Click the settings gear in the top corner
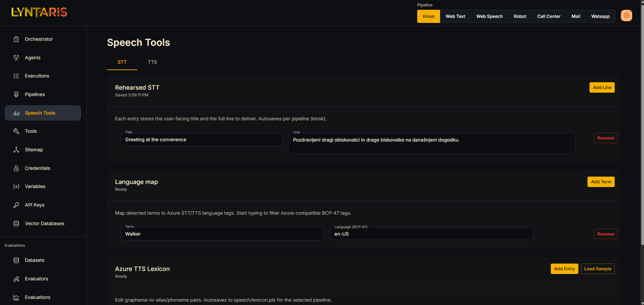 point(626,16)
